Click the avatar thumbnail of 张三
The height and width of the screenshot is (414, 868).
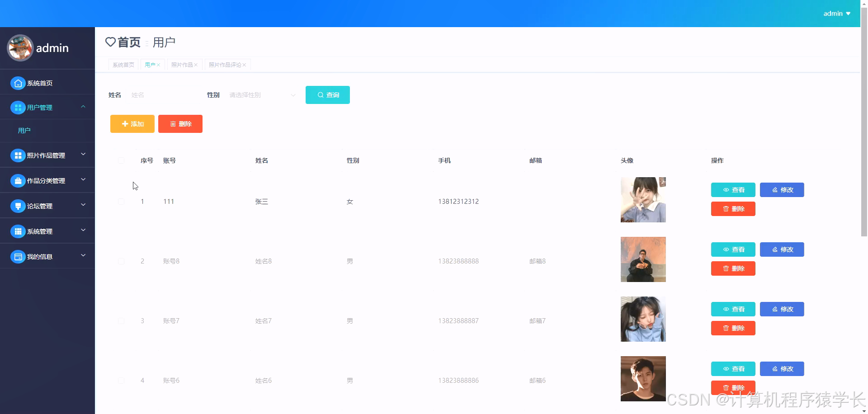tap(643, 200)
